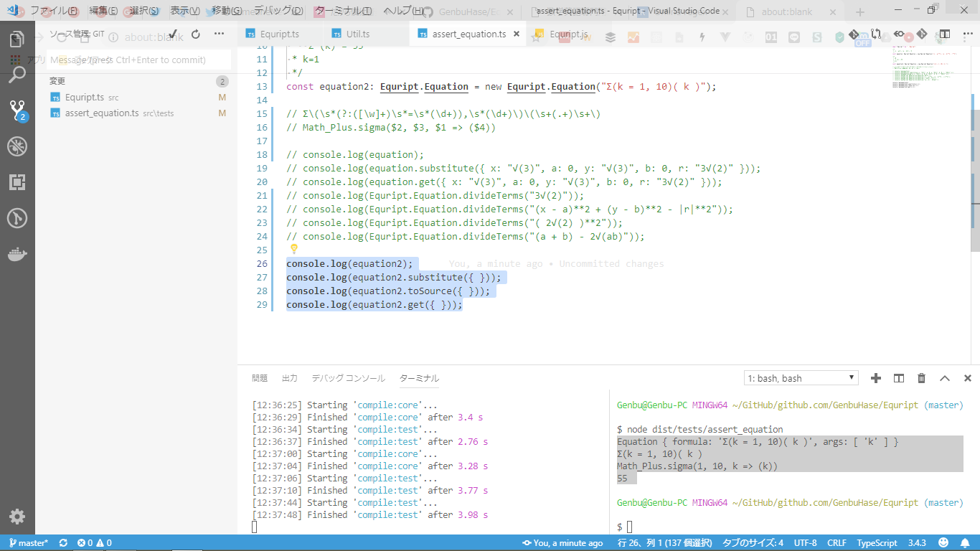
Task: Open the Extensions view in activity bar
Action: click(x=17, y=182)
